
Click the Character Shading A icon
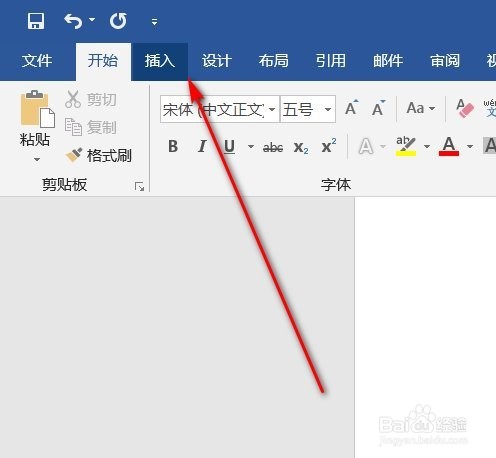[x=489, y=145]
